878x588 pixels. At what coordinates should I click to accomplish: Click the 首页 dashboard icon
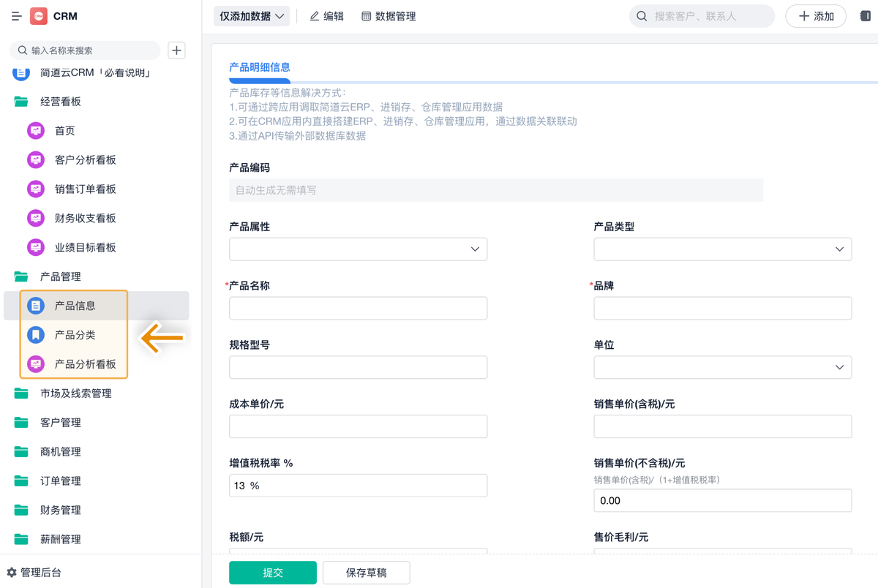(x=36, y=131)
